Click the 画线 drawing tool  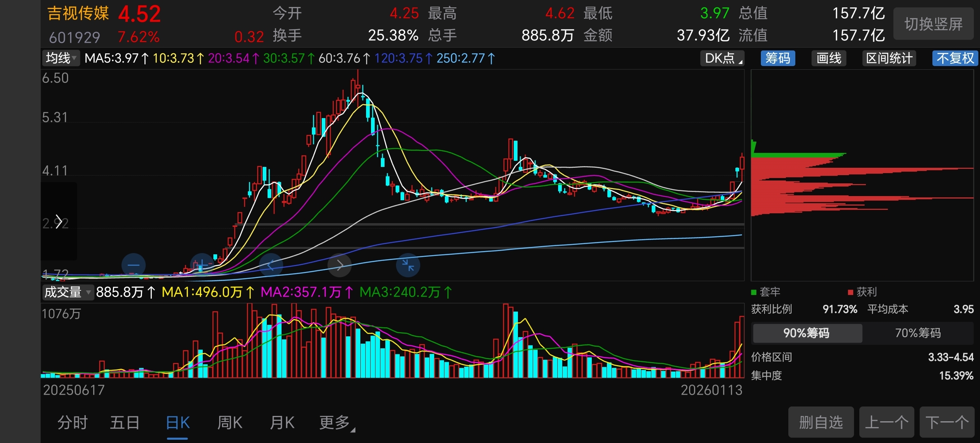(x=829, y=58)
